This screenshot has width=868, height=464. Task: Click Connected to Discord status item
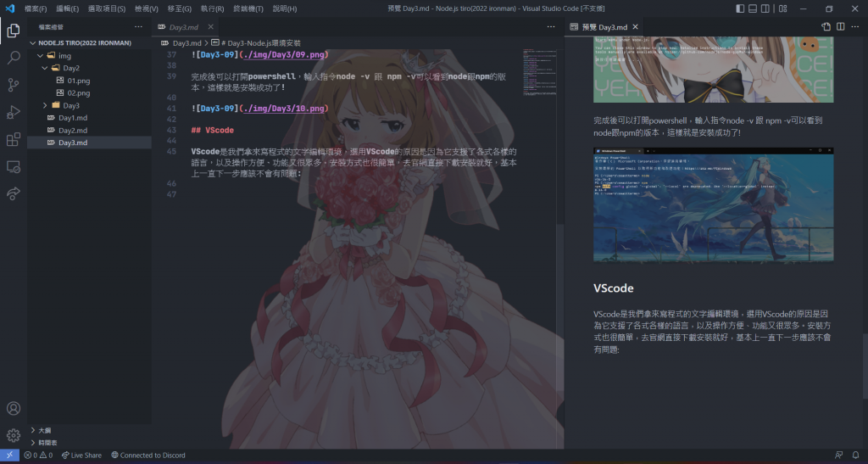tap(147, 456)
